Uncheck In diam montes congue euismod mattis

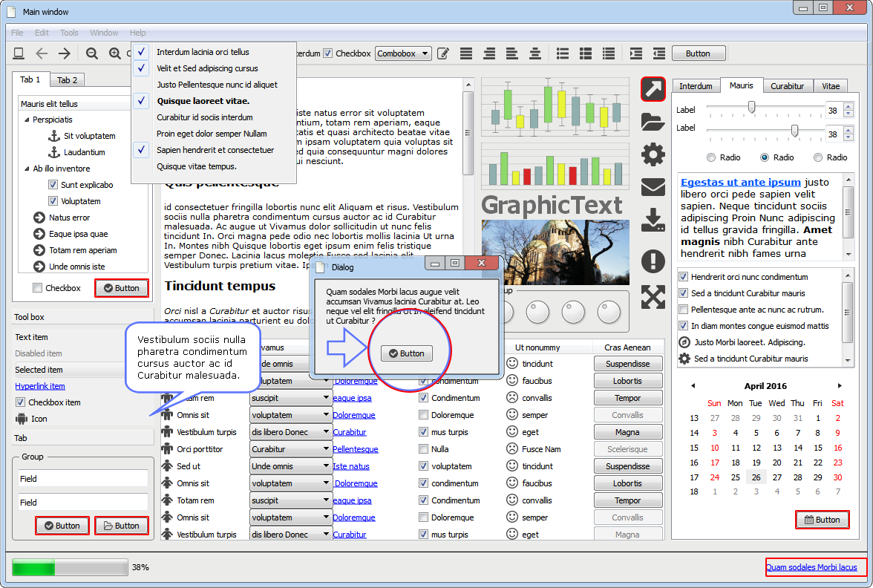point(683,326)
